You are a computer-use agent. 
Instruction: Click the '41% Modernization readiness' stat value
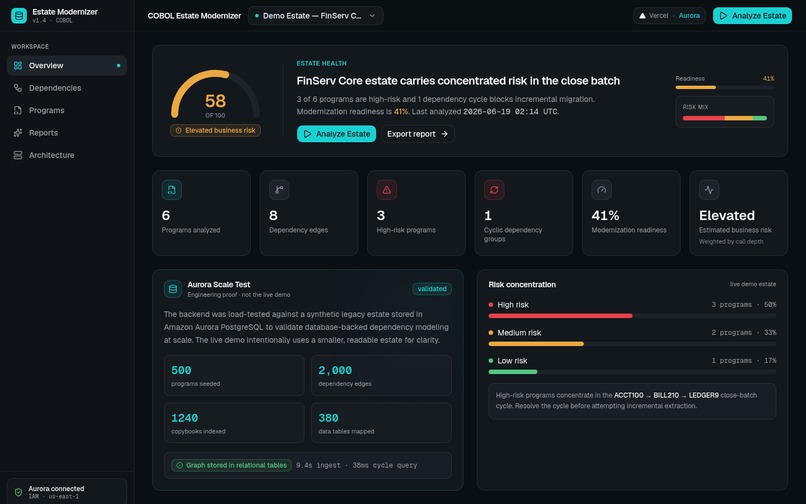tap(605, 215)
